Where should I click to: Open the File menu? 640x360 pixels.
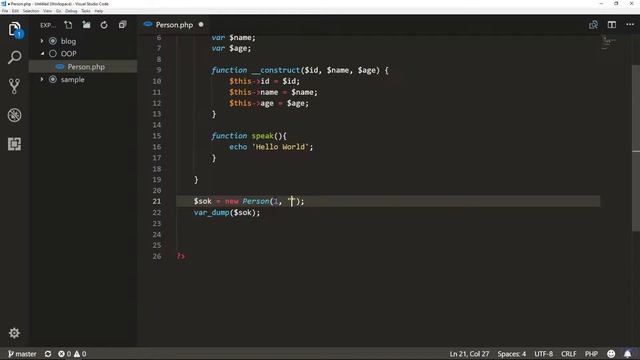pyautogui.click(x=4, y=11)
